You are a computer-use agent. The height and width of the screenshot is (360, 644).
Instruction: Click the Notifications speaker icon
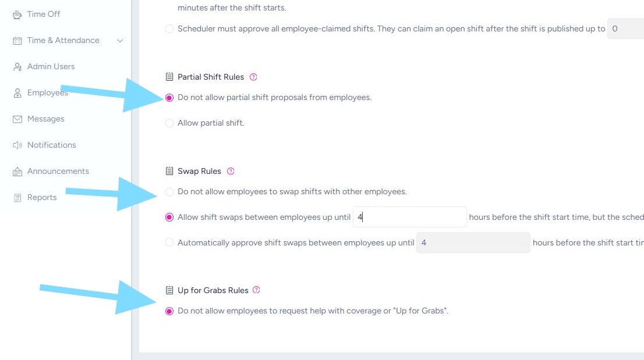(x=17, y=145)
